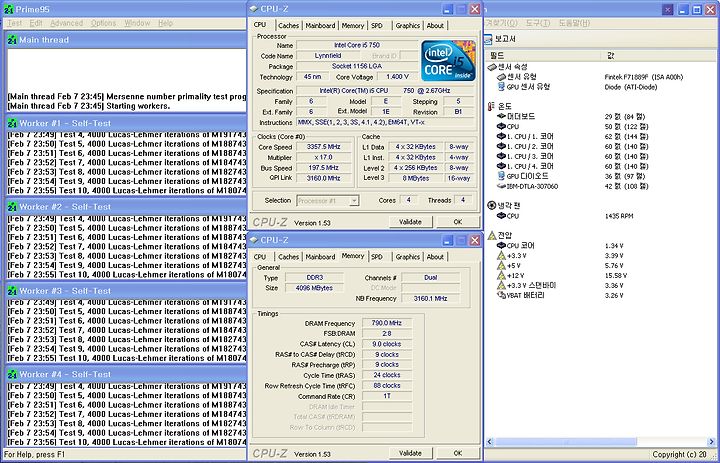
Task: Click OK in lower CPU-Z window
Action: (458, 453)
